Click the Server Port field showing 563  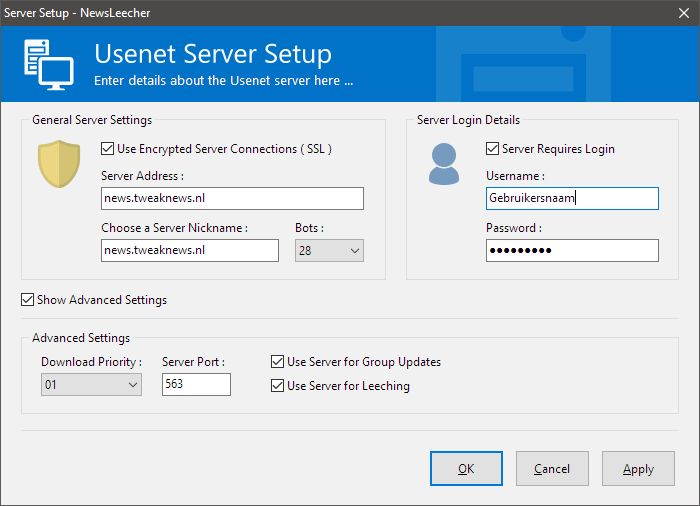(196, 385)
